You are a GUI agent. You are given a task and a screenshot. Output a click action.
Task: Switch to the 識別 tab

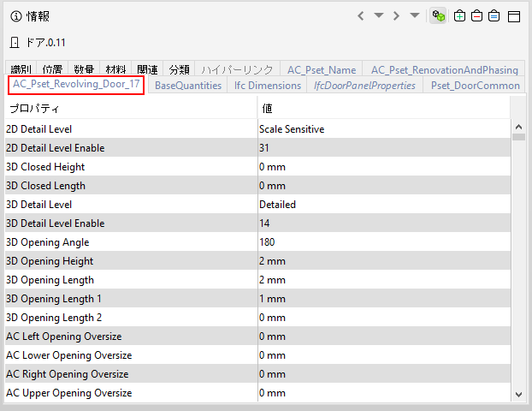(21, 69)
